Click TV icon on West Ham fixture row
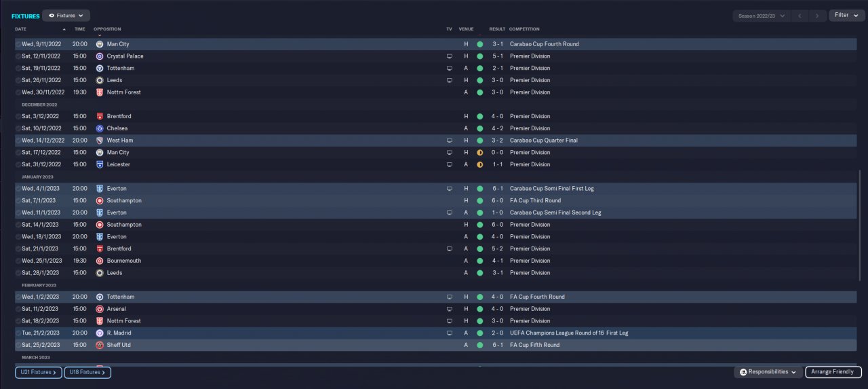 pyautogui.click(x=449, y=141)
